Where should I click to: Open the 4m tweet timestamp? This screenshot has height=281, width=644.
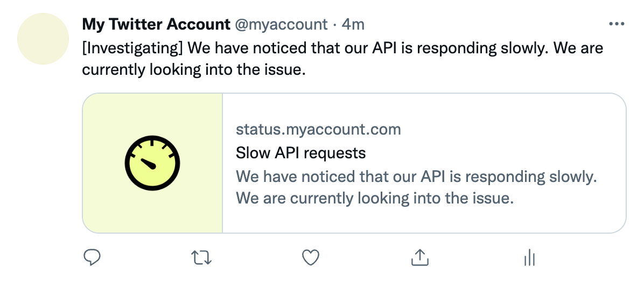tap(353, 24)
